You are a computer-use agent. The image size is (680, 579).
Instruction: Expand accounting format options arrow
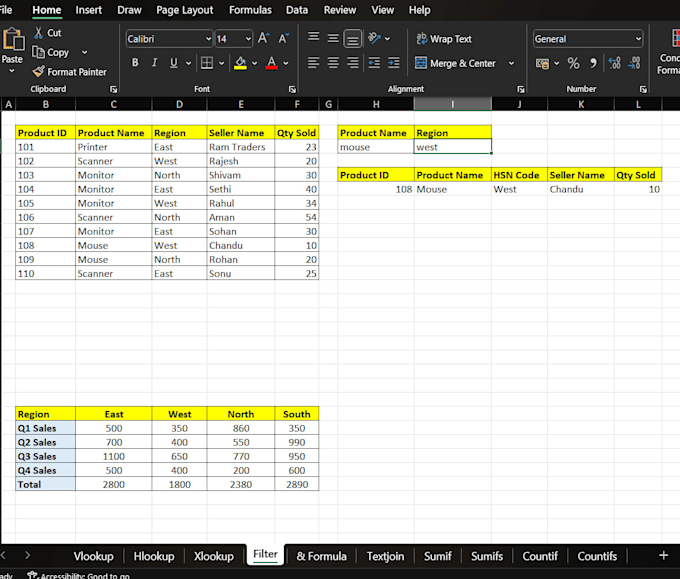point(557,64)
